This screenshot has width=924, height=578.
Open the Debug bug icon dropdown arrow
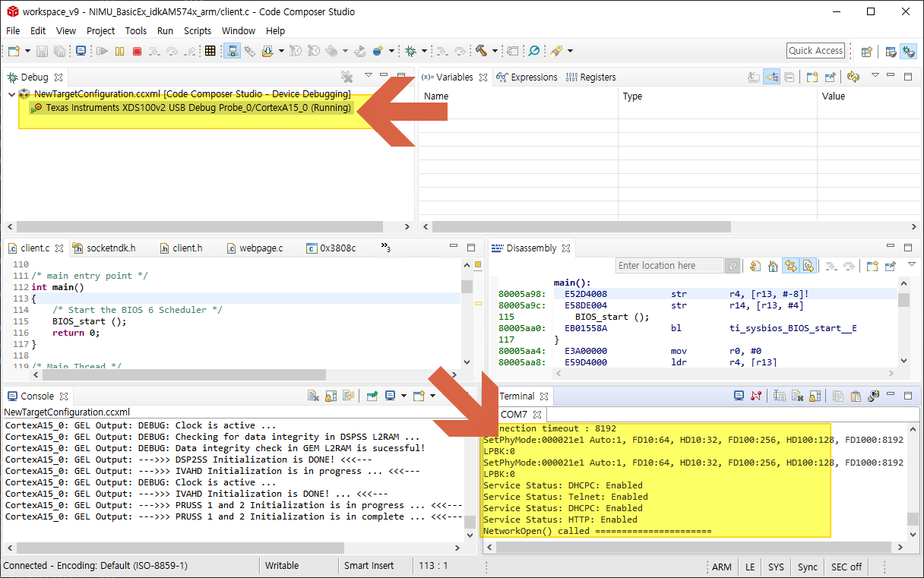[x=424, y=51]
